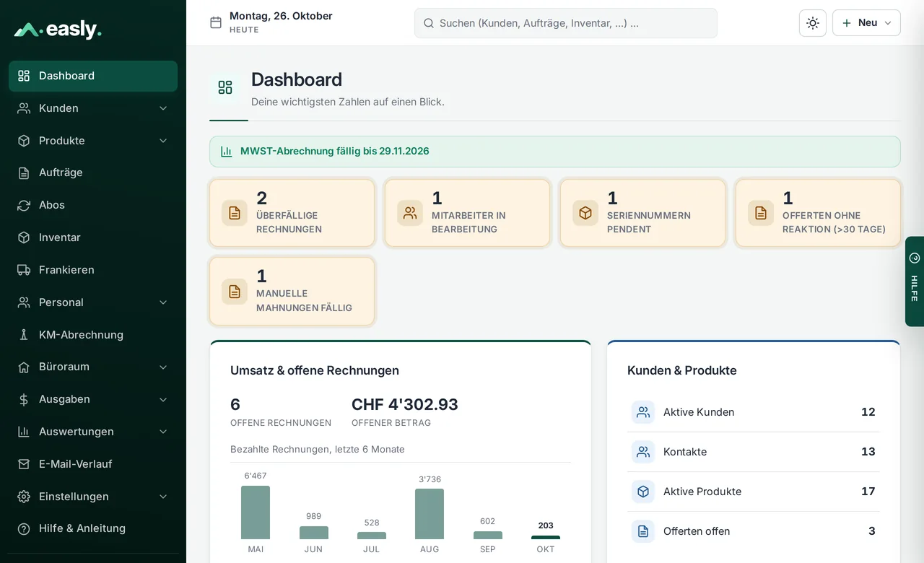Click the Einstellungen gear icon in sidebar

point(24,497)
